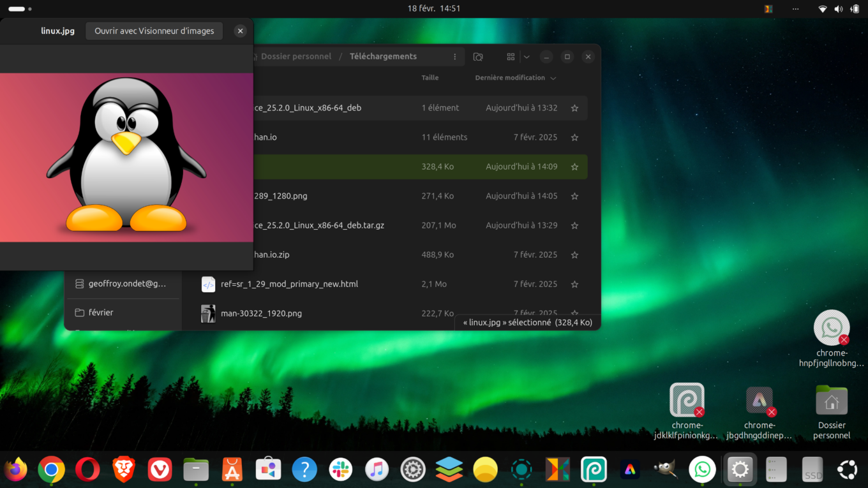The height and width of the screenshot is (488, 868).
Task: Click the colorful tray icon left of the three dots
Action: point(768,9)
